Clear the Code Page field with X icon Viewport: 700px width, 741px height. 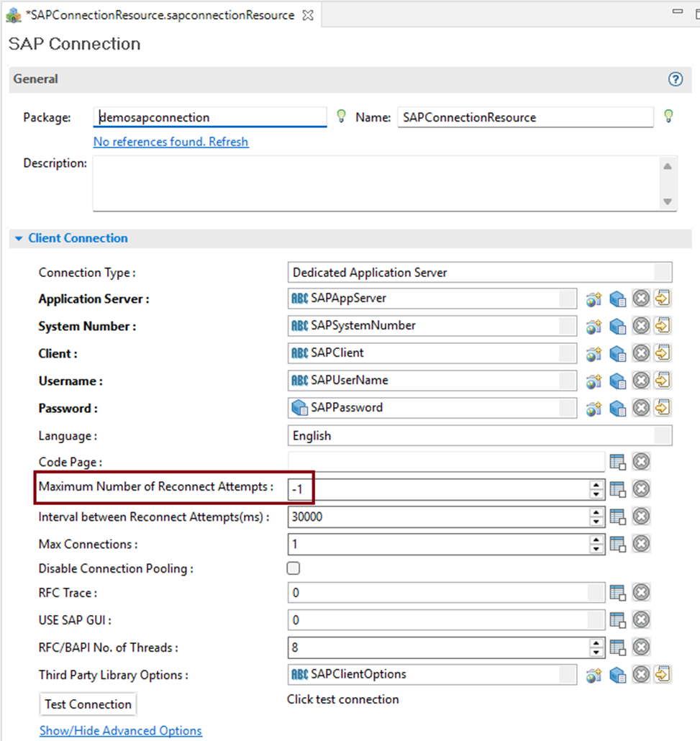click(642, 461)
